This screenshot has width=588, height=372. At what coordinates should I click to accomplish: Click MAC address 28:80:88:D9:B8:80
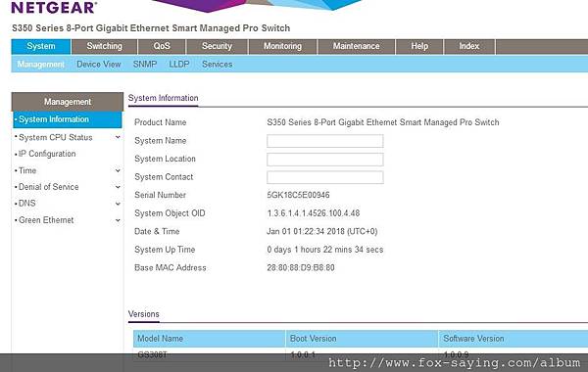[301, 268]
